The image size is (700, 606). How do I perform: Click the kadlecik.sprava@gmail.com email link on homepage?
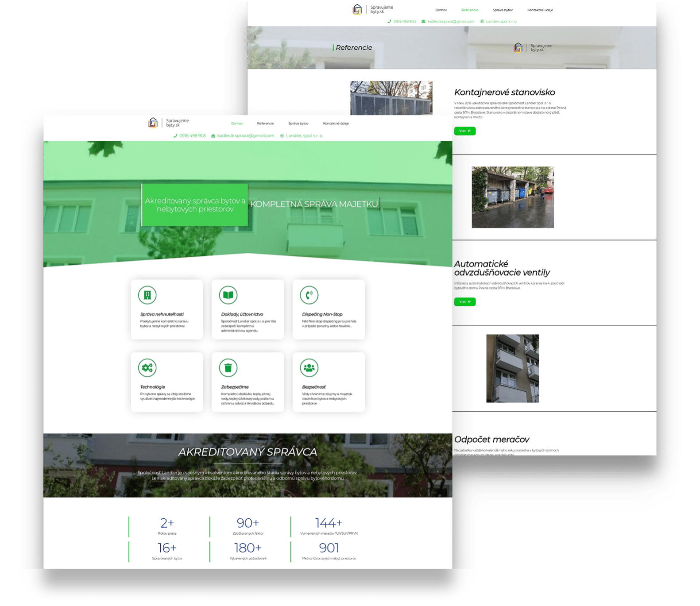245,136
